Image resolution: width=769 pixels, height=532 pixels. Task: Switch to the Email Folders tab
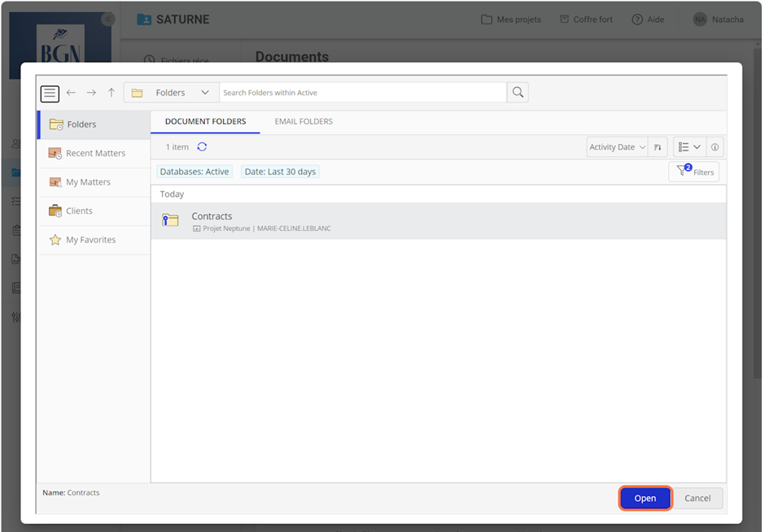(304, 122)
